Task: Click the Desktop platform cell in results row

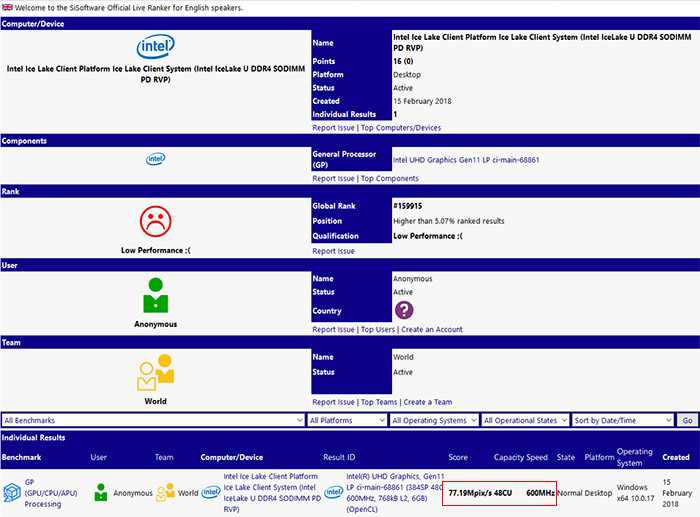Action: [598, 493]
